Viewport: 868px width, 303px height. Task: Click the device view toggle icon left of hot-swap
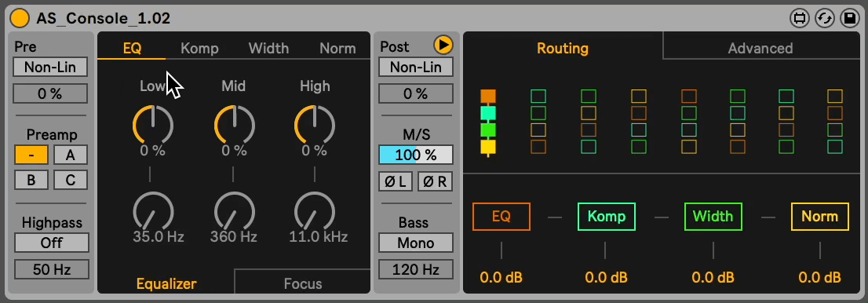point(800,18)
